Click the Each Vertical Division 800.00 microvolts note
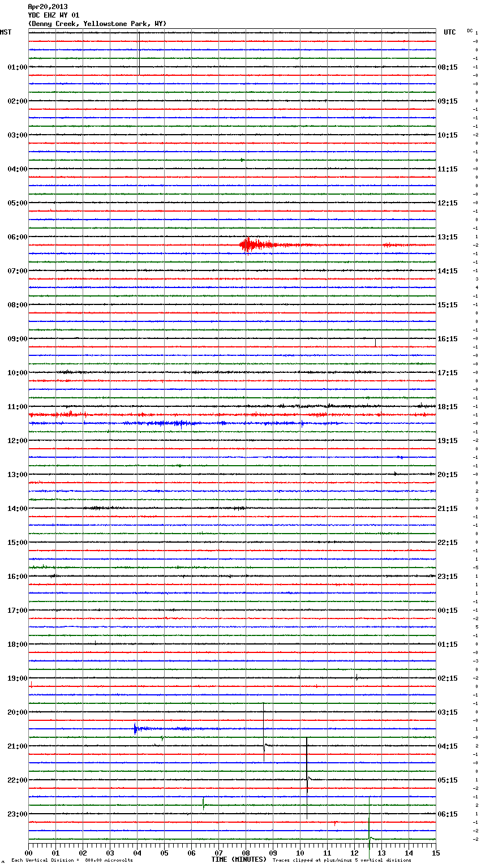Image resolution: width=481 pixels, height=868 pixels. click(72, 860)
